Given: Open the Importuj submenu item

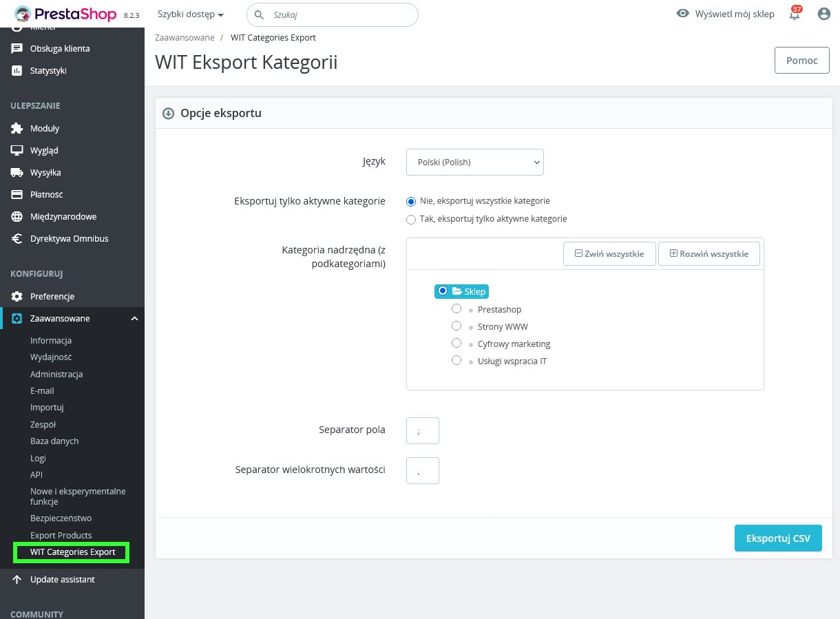Looking at the screenshot, I should pos(47,408).
